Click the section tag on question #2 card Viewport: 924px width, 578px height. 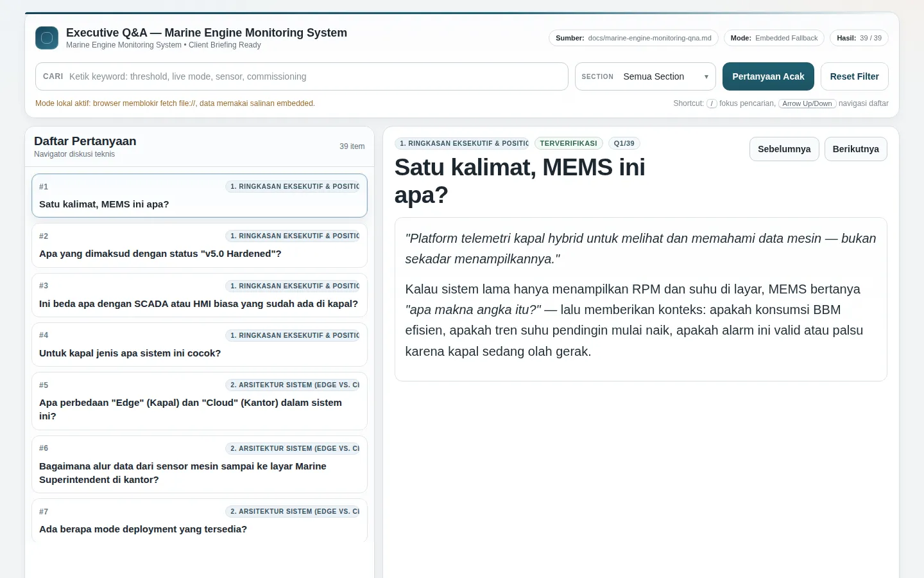coord(293,236)
